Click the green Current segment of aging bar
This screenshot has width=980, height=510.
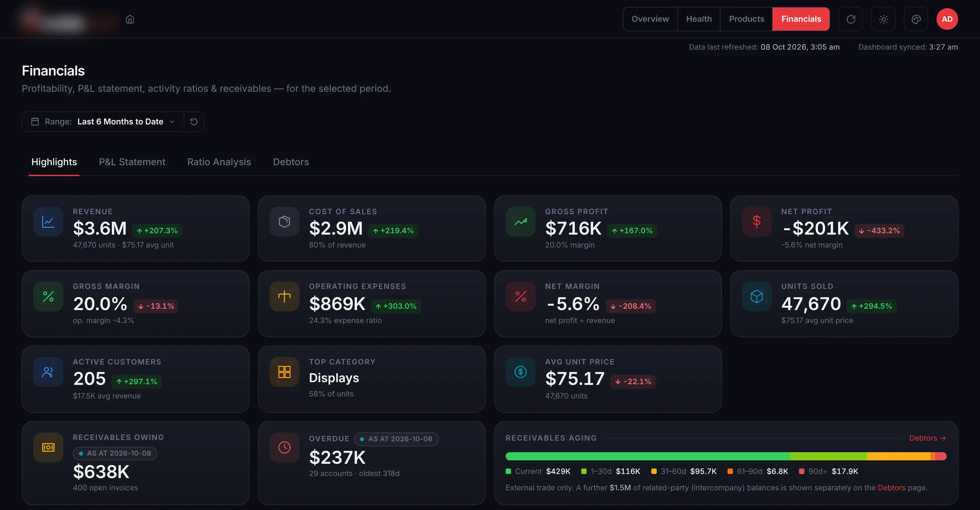point(648,456)
